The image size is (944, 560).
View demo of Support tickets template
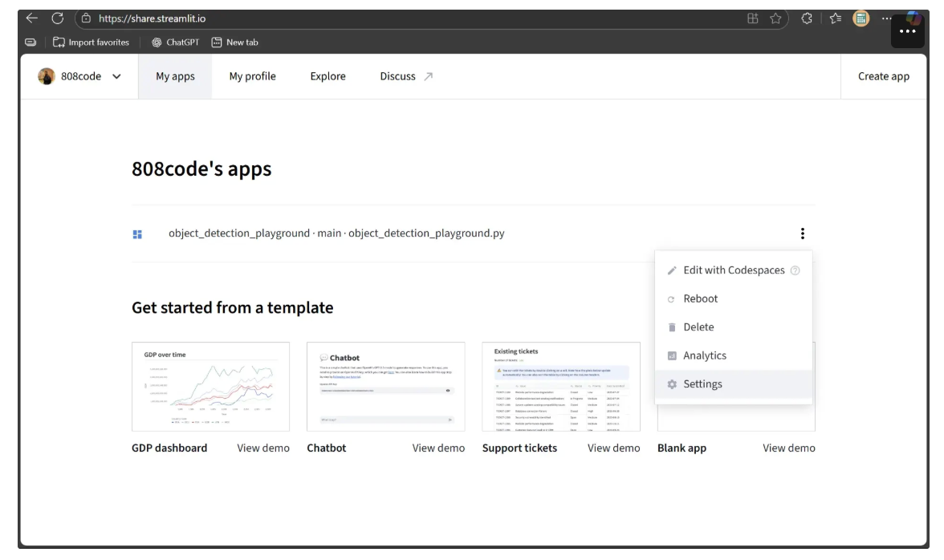613,448
